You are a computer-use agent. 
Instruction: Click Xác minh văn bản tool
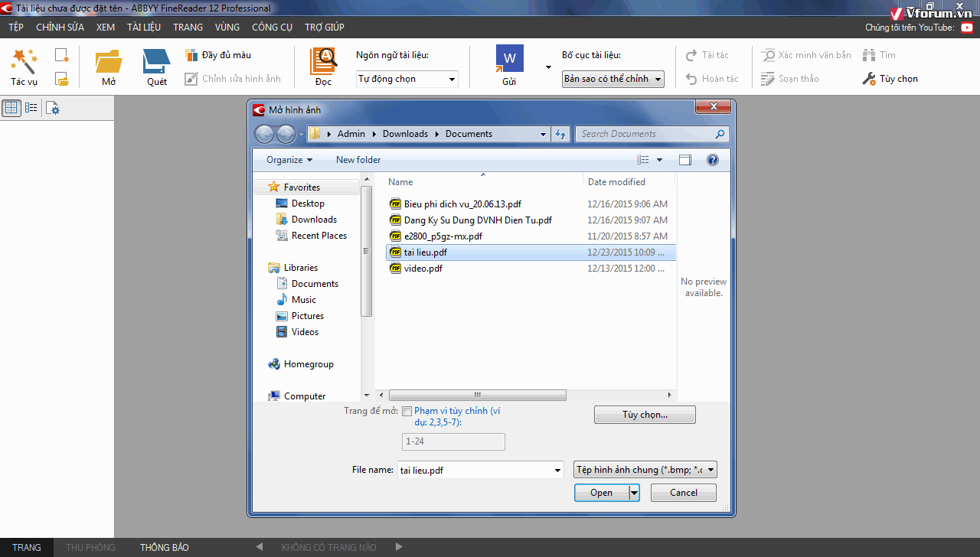click(x=806, y=55)
